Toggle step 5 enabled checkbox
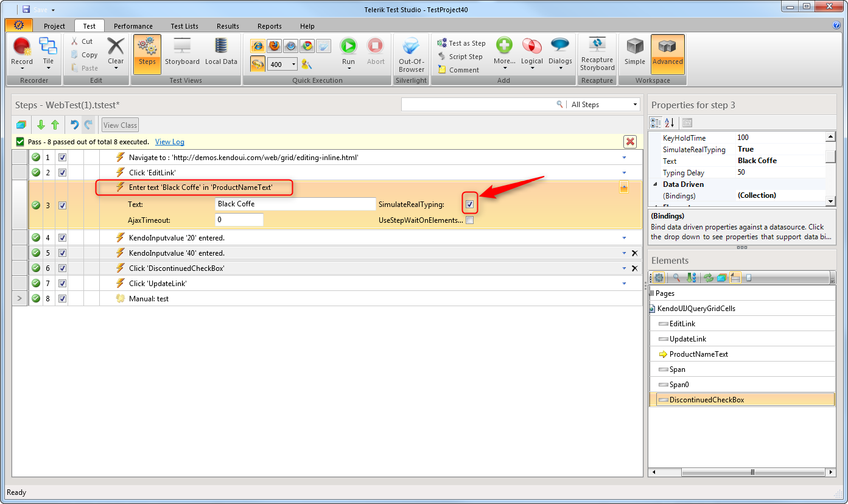 (62, 253)
